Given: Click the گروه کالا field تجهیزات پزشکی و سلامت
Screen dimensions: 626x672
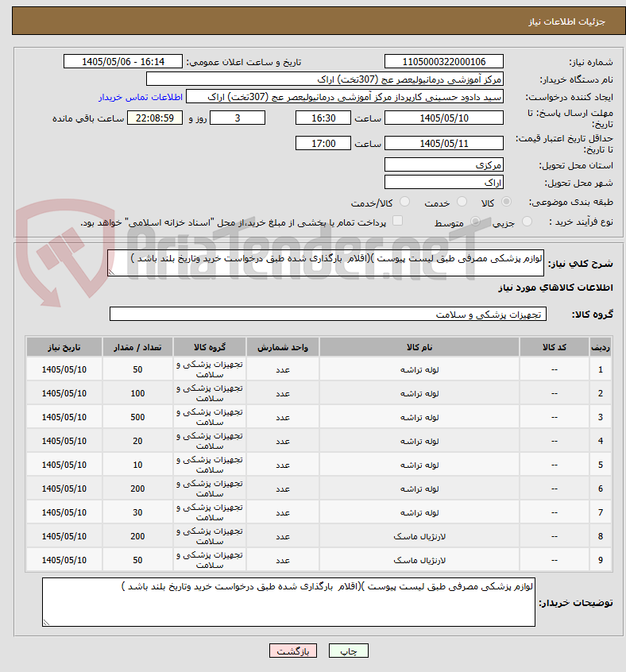Looking at the screenshot, I should (x=328, y=314).
